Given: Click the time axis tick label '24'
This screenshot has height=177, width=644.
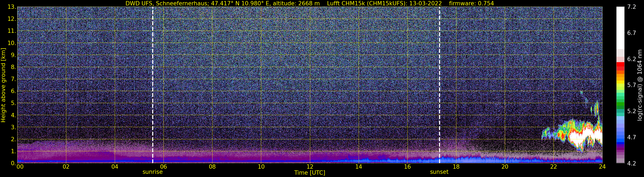Looking at the screenshot, I should (x=602, y=167).
